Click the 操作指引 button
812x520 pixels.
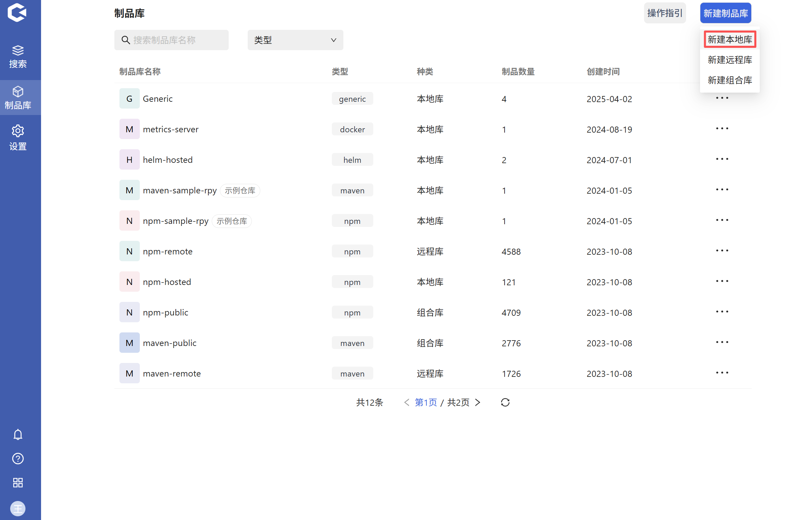[x=664, y=13]
